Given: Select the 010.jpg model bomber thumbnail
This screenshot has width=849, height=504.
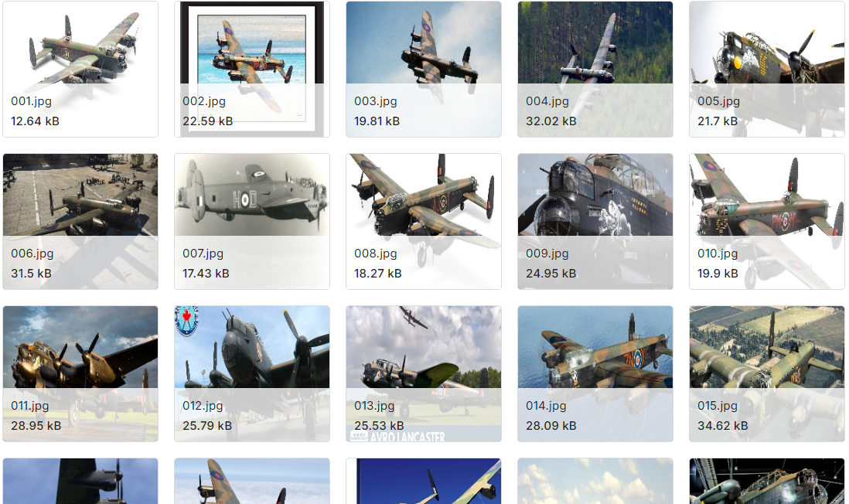Looking at the screenshot, I should click(767, 221).
